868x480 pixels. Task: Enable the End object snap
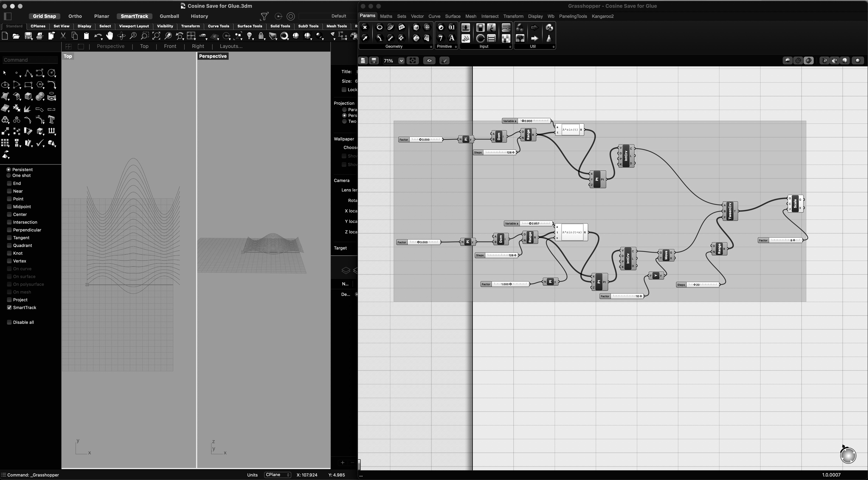(9, 183)
